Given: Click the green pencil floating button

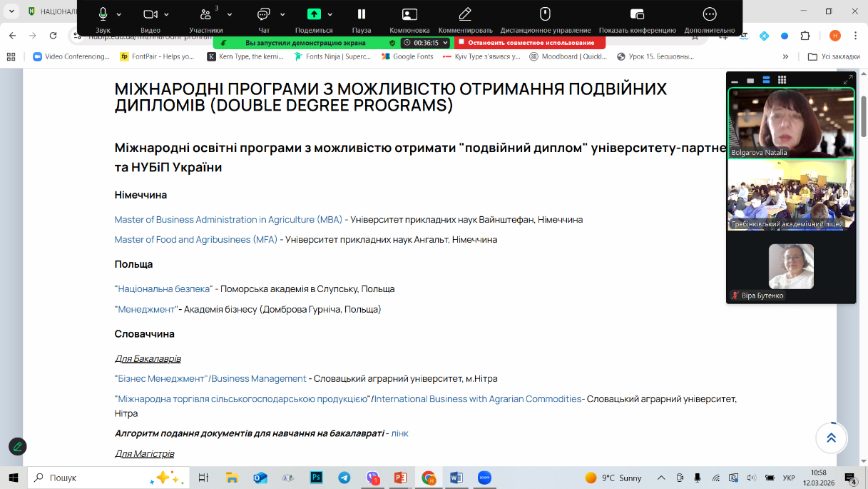Looking at the screenshot, I should [18, 447].
